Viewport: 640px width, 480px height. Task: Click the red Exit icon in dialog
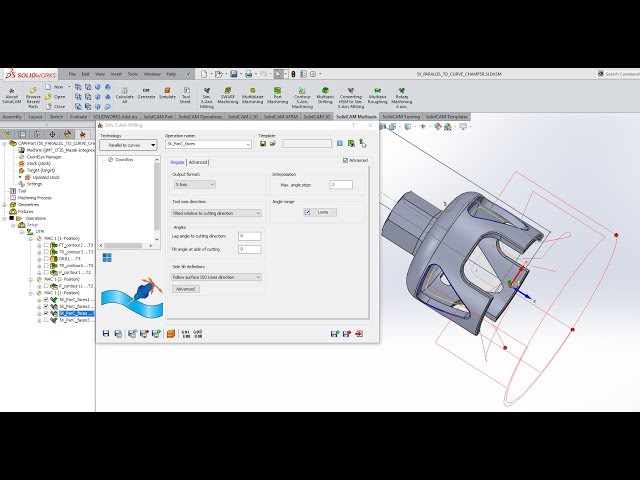tap(359, 334)
